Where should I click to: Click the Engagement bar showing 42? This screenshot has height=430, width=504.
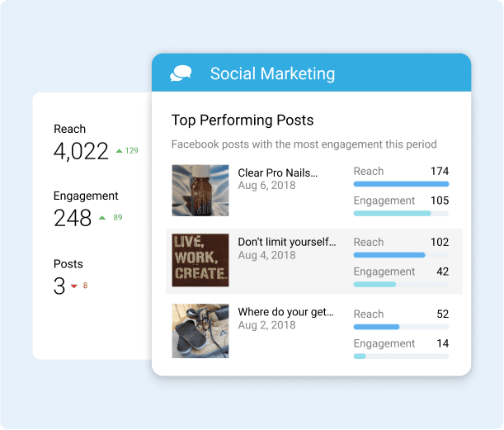click(x=401, y=284)
